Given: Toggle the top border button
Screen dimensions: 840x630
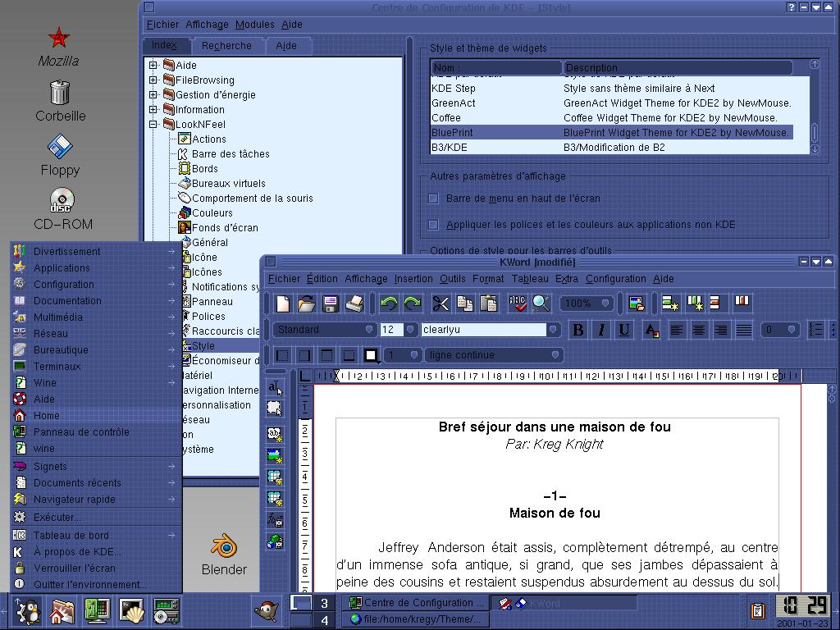Looking at the screenshot, I should [326, 354].
